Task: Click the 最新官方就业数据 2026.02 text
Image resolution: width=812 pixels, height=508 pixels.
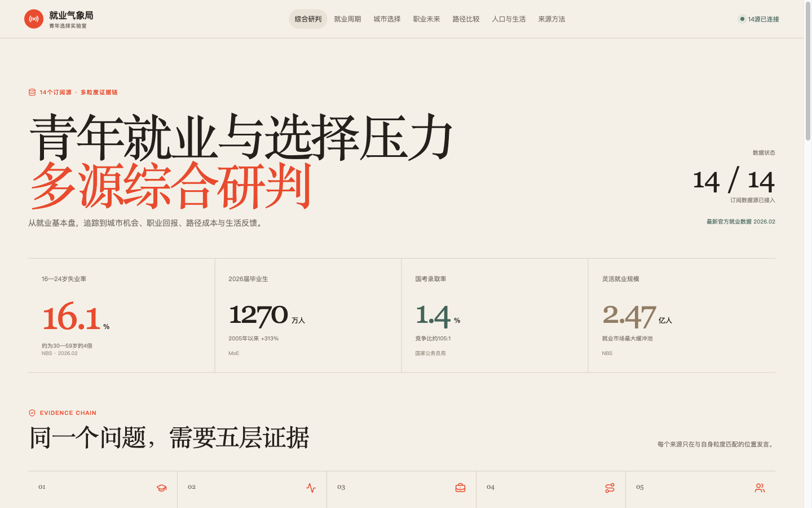Action: pos(741,222)
